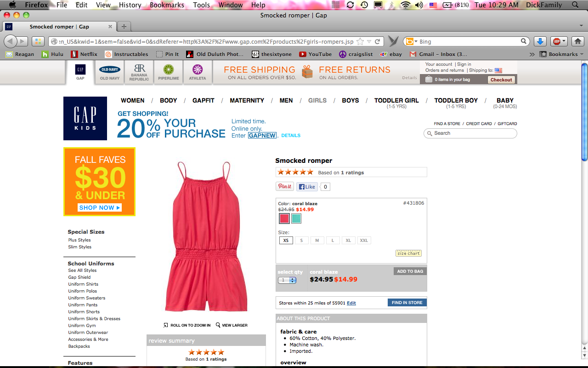The height and width of the screenshot is (368, 588).
Task: Open Spotlight search in the menu bar
Action: (x=576, y=5)
